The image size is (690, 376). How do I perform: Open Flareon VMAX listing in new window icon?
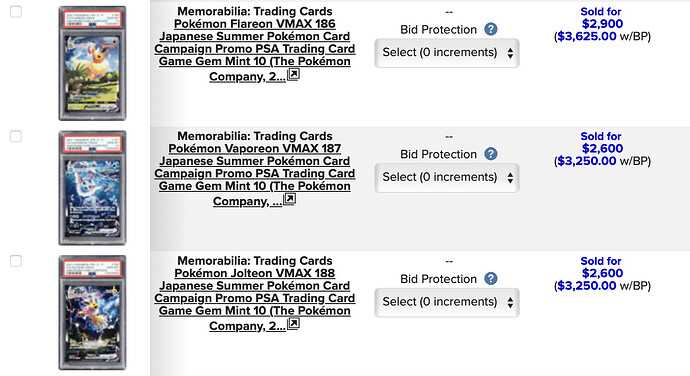pos(294,74)
